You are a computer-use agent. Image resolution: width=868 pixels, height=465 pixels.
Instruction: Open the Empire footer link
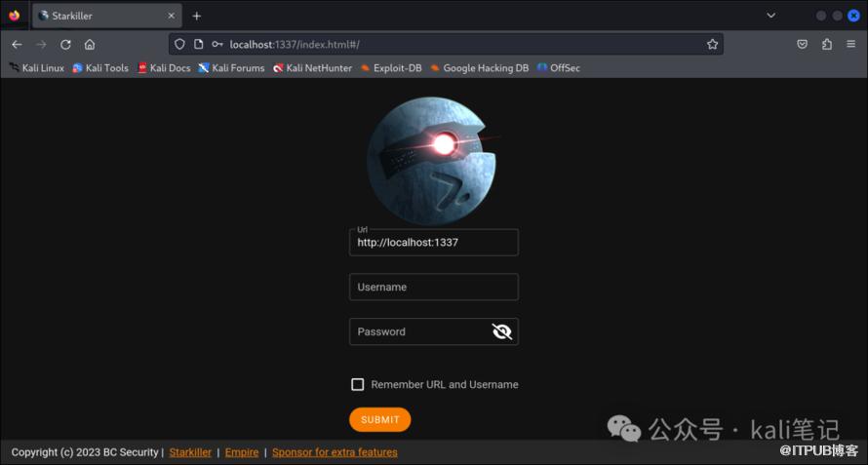[242, 452]
